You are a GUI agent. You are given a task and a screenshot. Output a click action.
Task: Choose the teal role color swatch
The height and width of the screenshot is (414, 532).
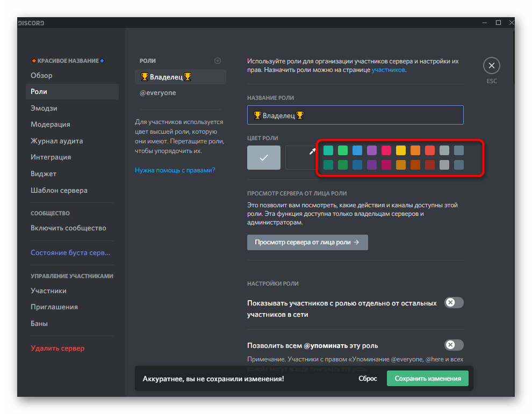pos(328,150)
